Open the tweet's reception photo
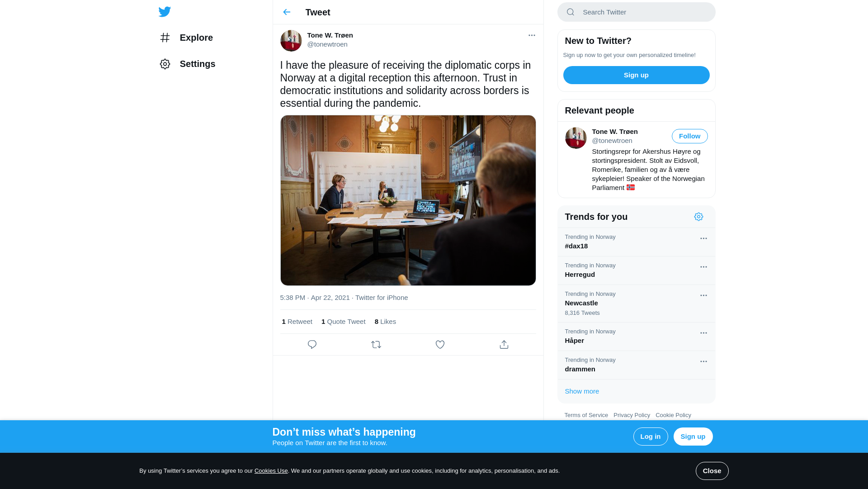The image size is (868, 489). click(408, 200)
